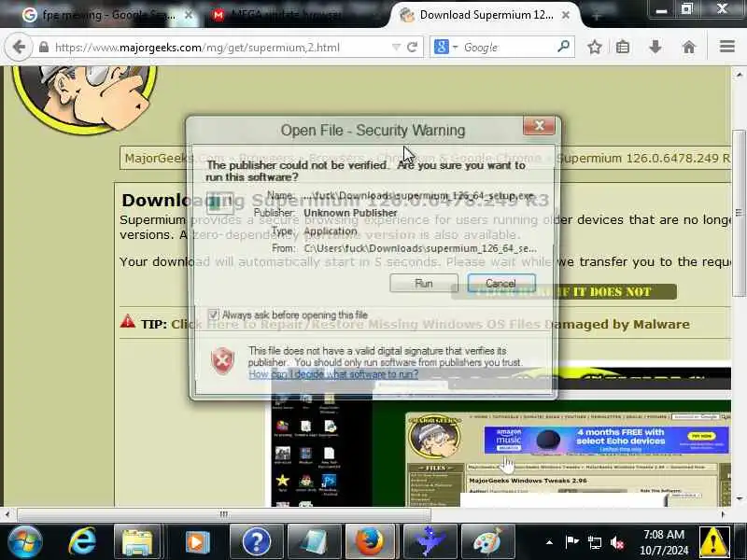
Task: Open the downloads arrow icon
Action: [x=655, y=48]
